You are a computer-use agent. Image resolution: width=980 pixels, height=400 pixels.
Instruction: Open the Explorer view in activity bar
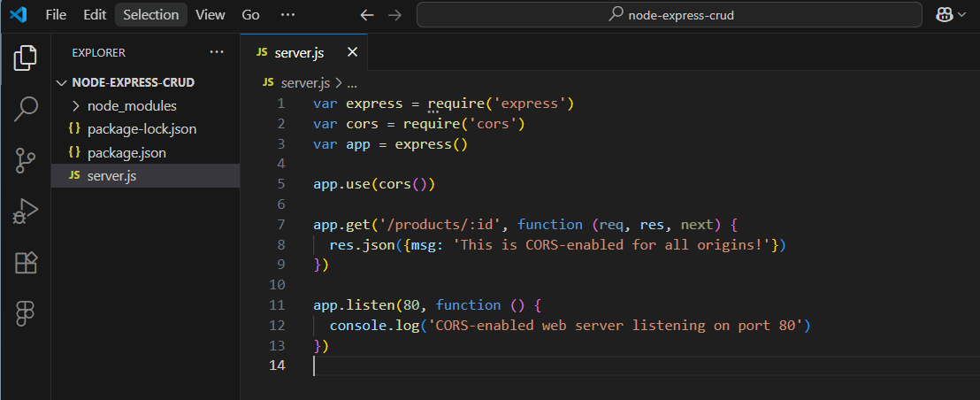tap(26, 58)
